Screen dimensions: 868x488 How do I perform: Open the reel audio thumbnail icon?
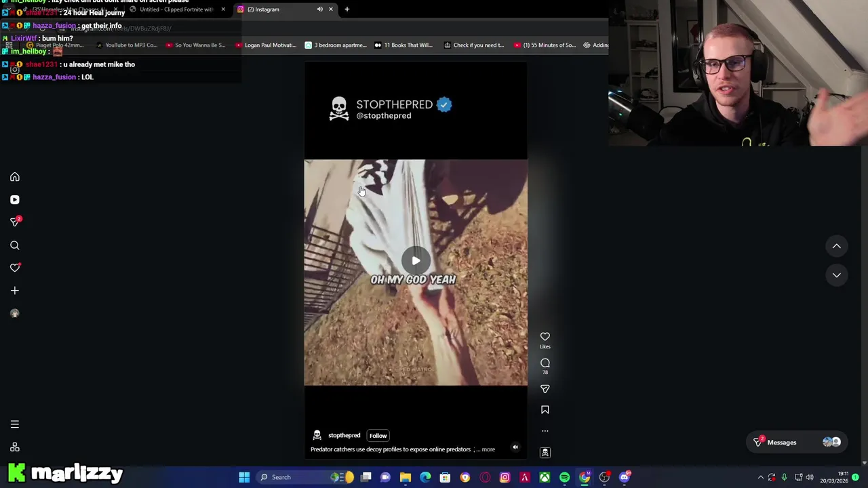545,453
